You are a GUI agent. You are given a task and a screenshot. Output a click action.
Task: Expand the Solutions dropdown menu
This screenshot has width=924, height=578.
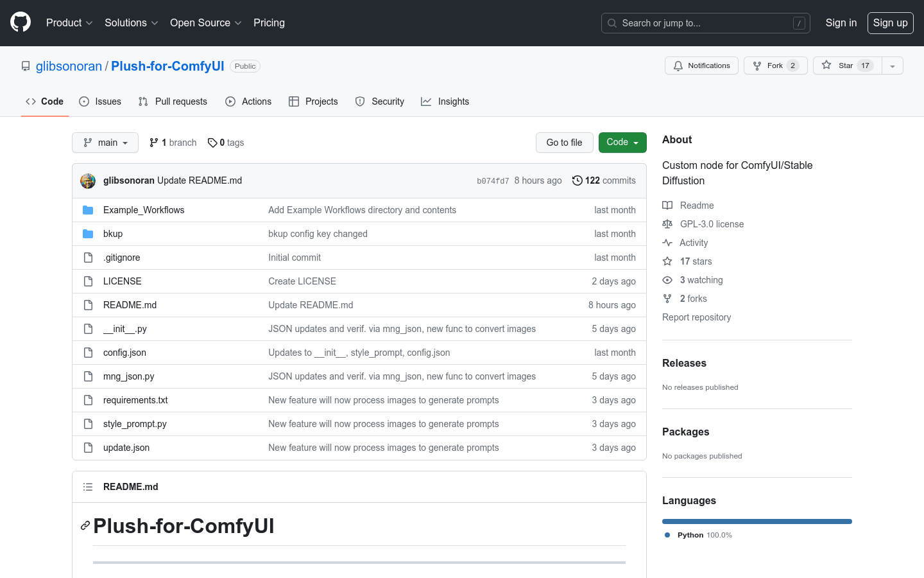[x=131, y=22]
